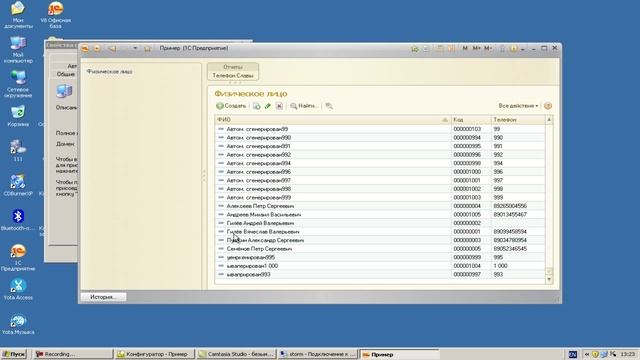Open Мои документы desktop icon
The width and height of the screenshot is (640, 360).
coord(18,15)
